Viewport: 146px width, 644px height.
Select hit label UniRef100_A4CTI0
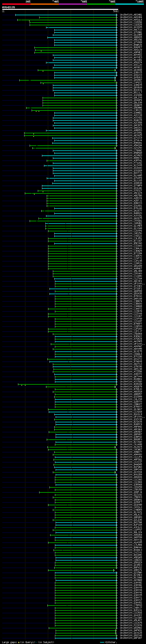[x=131, y=30]
